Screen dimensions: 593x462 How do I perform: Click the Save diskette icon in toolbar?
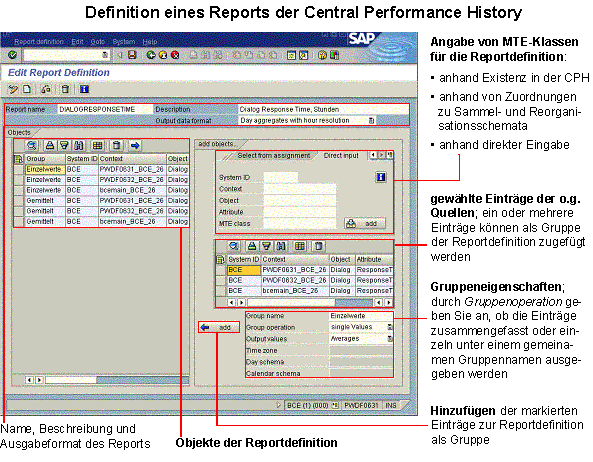pyautogui.click(x=132, y=55)
